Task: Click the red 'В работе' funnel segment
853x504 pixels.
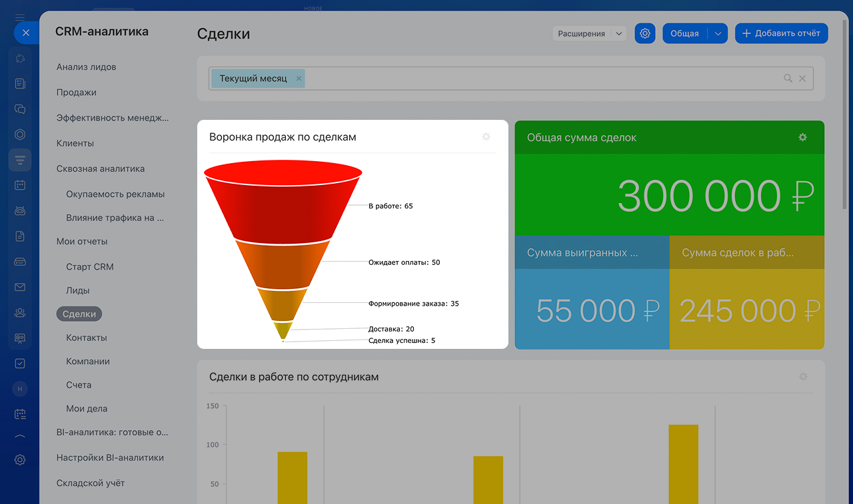Action: pos(283,206)
